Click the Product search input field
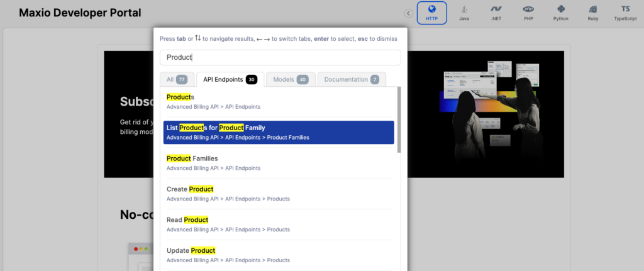Viewport: 644px width, 271px height. [x=280, y=57]
